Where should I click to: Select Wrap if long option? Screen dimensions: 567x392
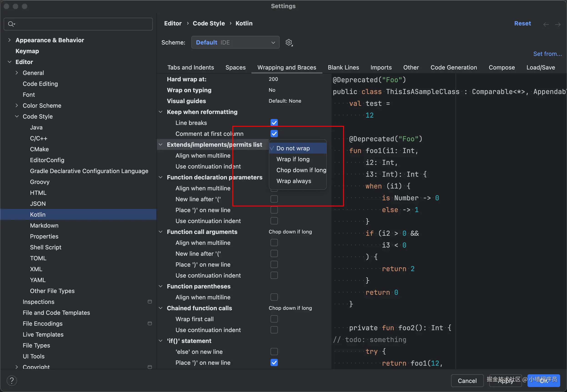(x=293, y=159)
